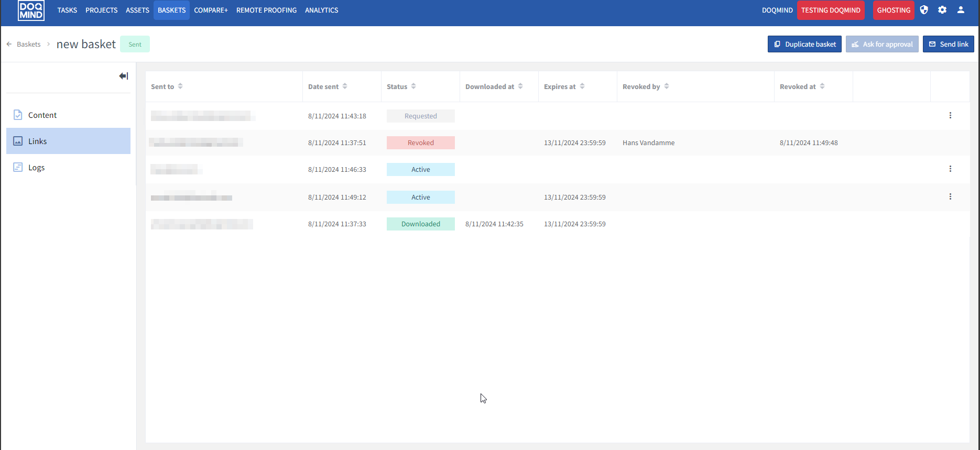Click the DOQMIND logo icon

(31, 10)
